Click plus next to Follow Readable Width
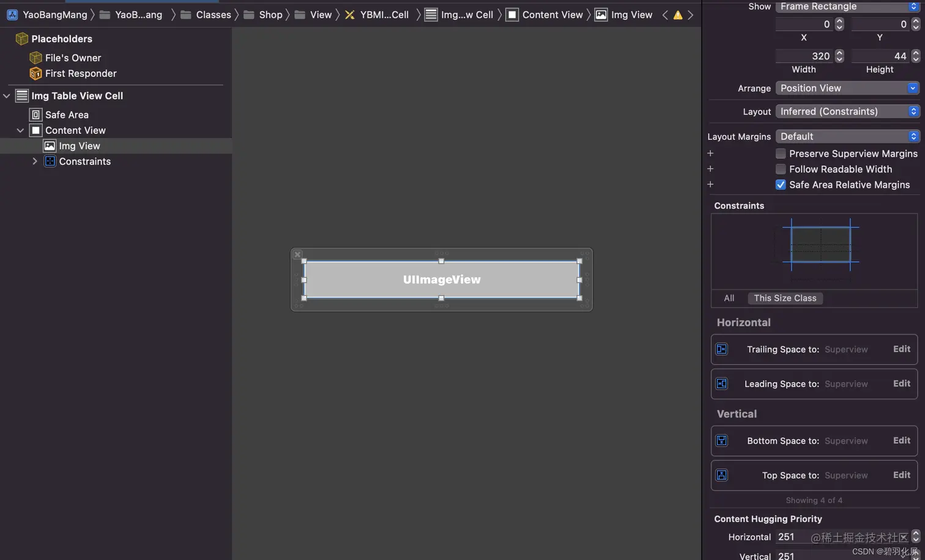 coord(710,169)
